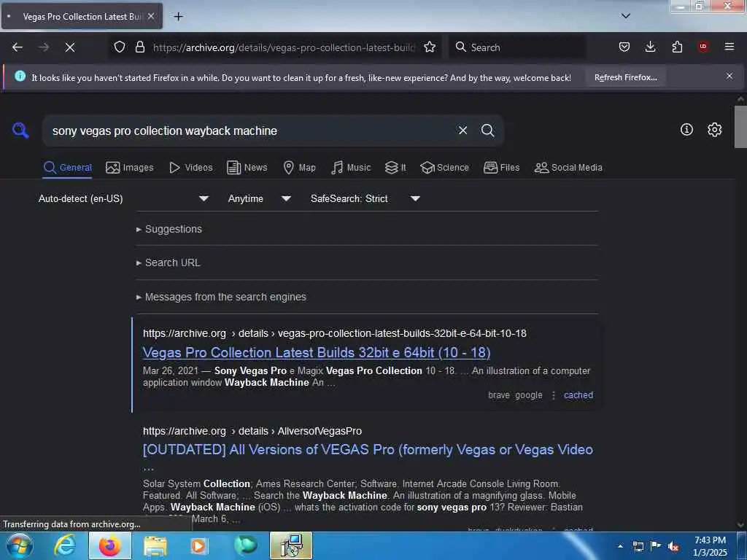This screenshot has height=560, width=747.
Task: Save page to Pocket
Action: pos(624,47)
